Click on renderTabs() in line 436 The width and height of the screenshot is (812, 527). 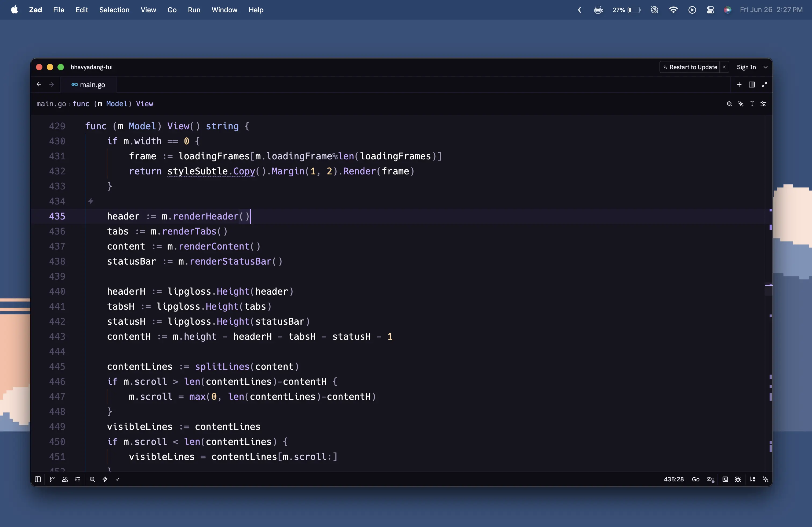click(x=194, y=232)
